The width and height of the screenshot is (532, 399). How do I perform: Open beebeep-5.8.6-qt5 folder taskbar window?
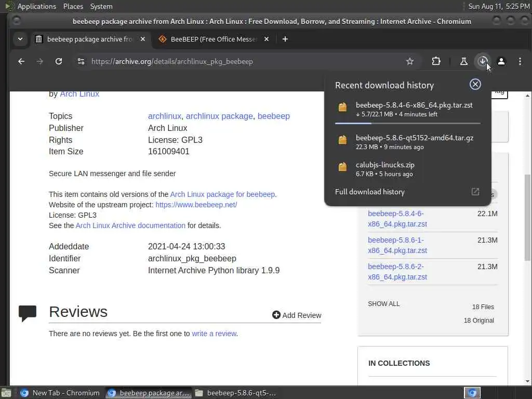(x=236, y=393)
